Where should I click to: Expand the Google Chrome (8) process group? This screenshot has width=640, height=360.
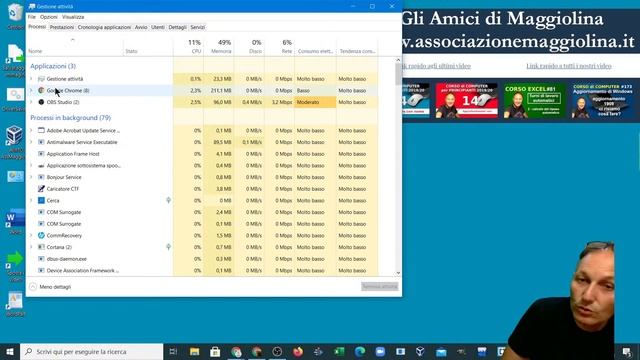click(31, 90)
